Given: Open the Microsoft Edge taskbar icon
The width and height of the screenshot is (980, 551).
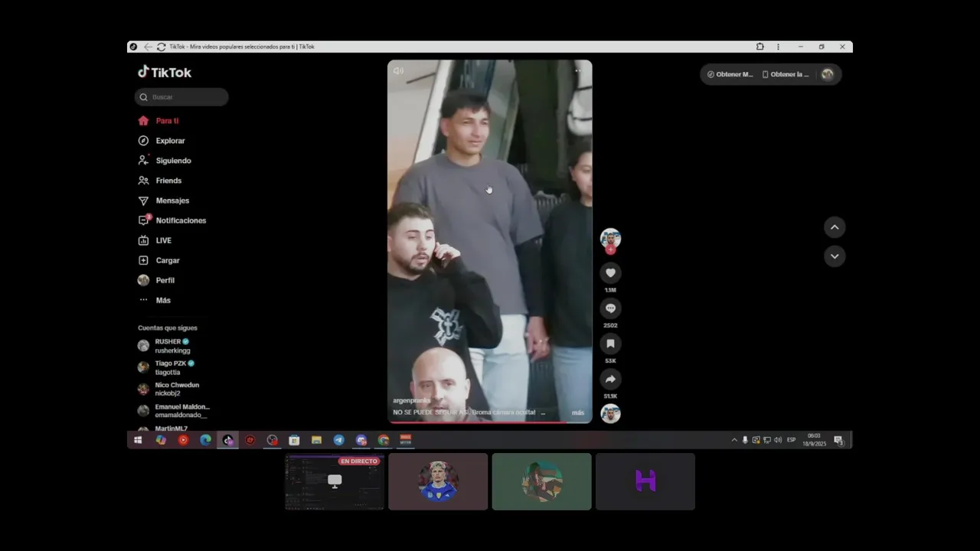Looking at the screenshot, I should click(205, 440).
